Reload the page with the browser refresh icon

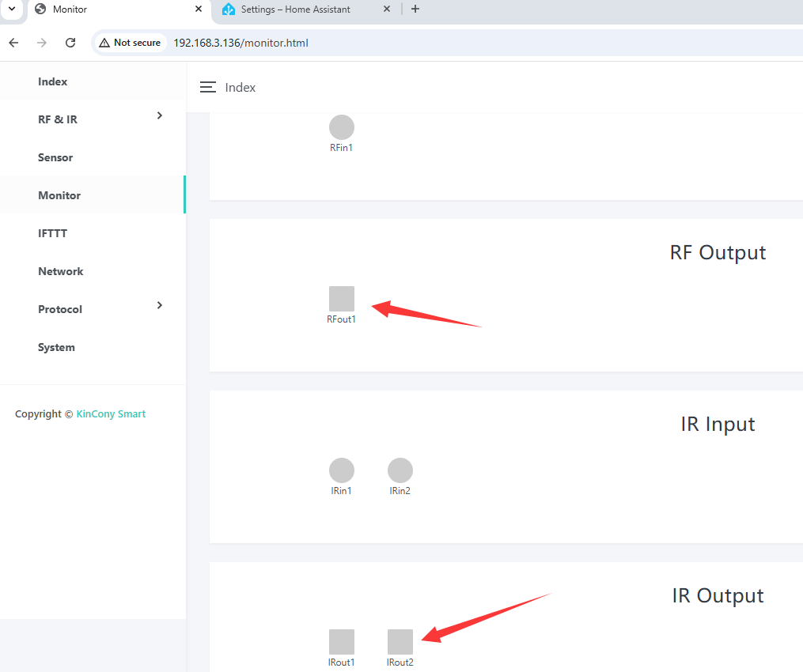(x=70, y=43)
